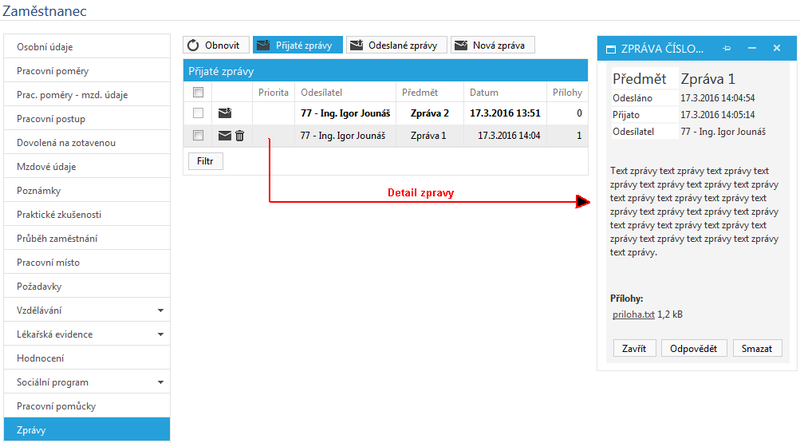Select Mzdové údaje in sidebar
Image resolution: width=800 pixels, height=443 pixels.
coord(87,167)
